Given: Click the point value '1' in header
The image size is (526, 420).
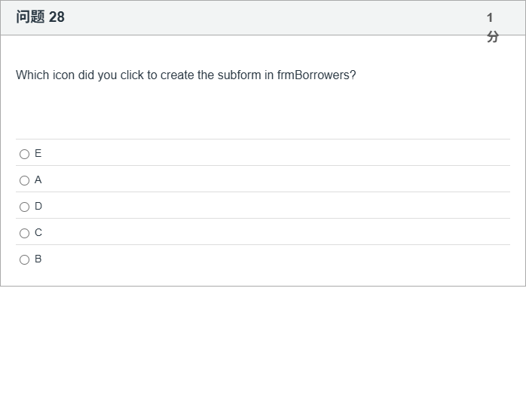Looking at the screenshot, I should (x=490, y=17).
